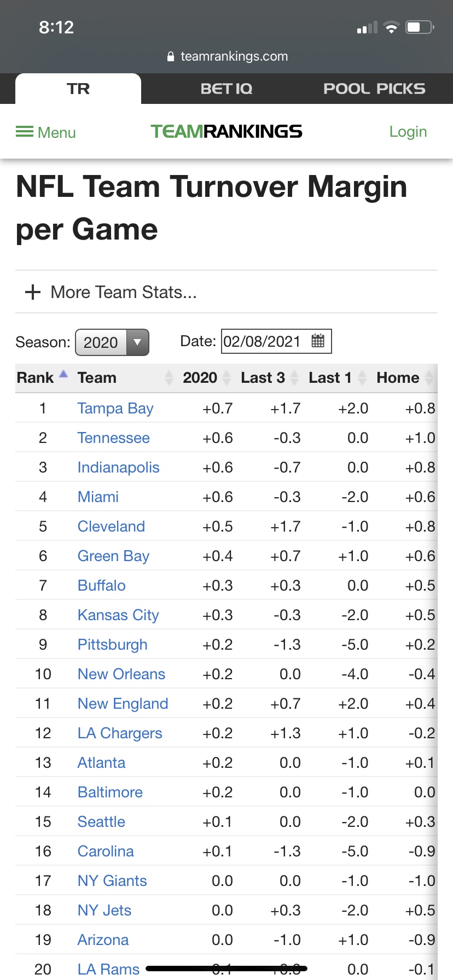Sort by Team column arrows

coord(169,377)
